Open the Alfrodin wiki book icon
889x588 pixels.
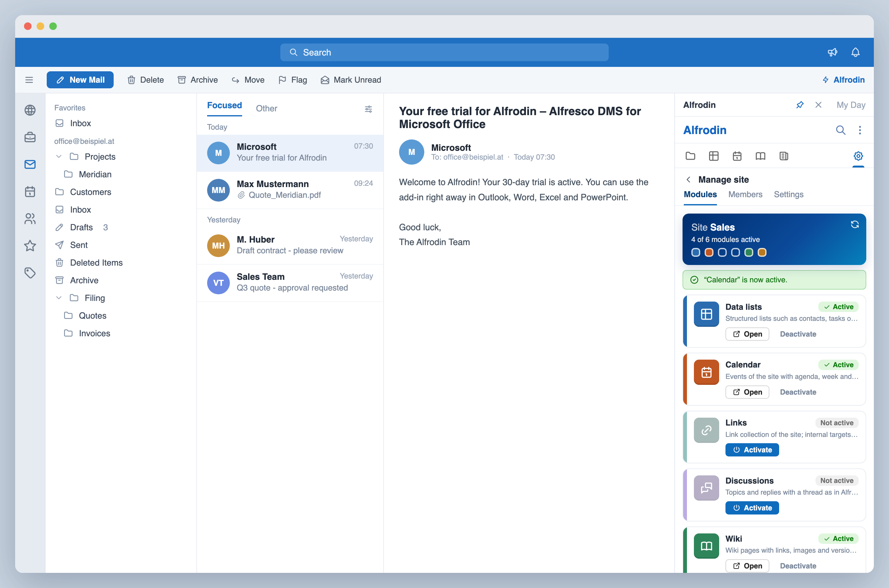[x=760, y=156]
